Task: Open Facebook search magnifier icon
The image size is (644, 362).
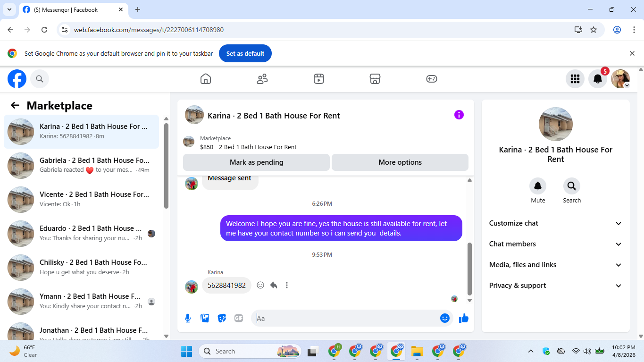Action: (40, 79)
